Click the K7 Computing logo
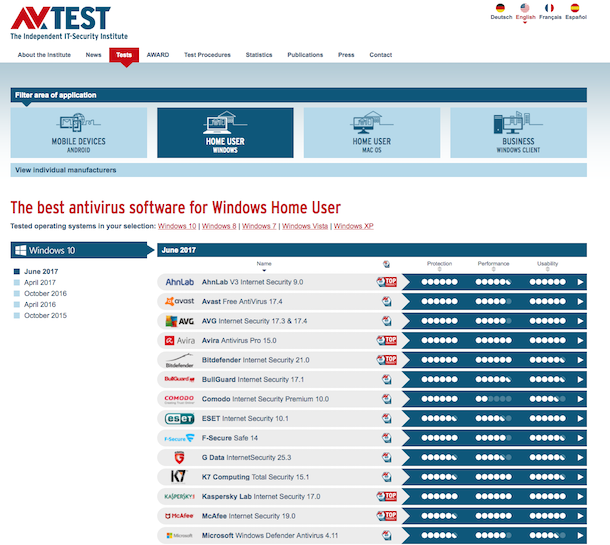This screenshot has width=610, height=545. tap(179, 477)
